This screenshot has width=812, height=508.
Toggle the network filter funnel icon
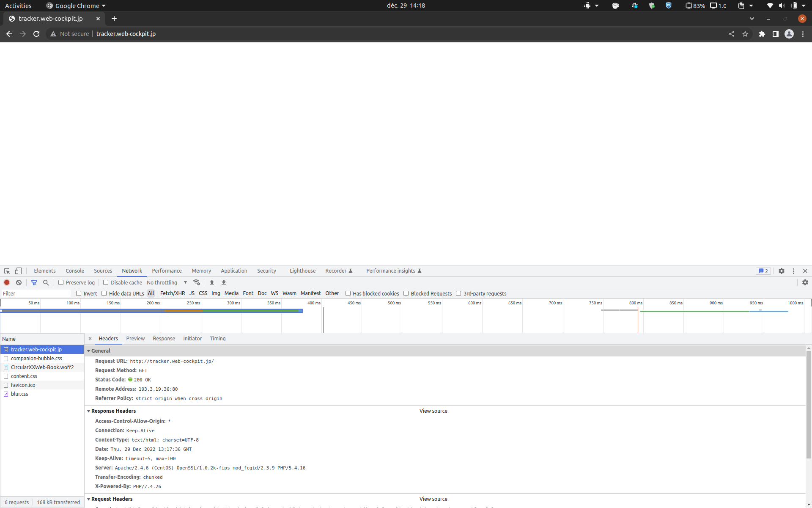pyautogui.click(x=34, y=282)
